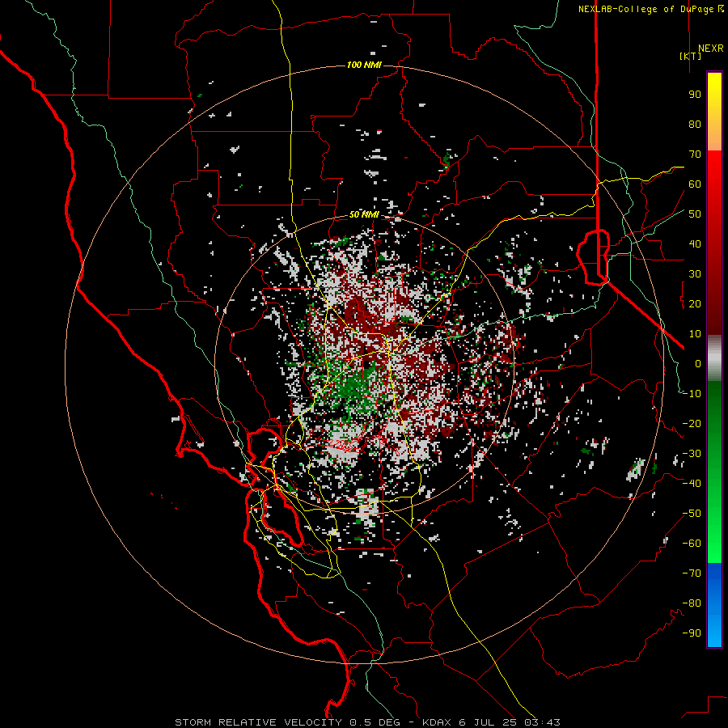This screenshot has width=728, height=728.
Task: Click the 0.5 DEG elevation text
Action: click(x=375, y=722)
